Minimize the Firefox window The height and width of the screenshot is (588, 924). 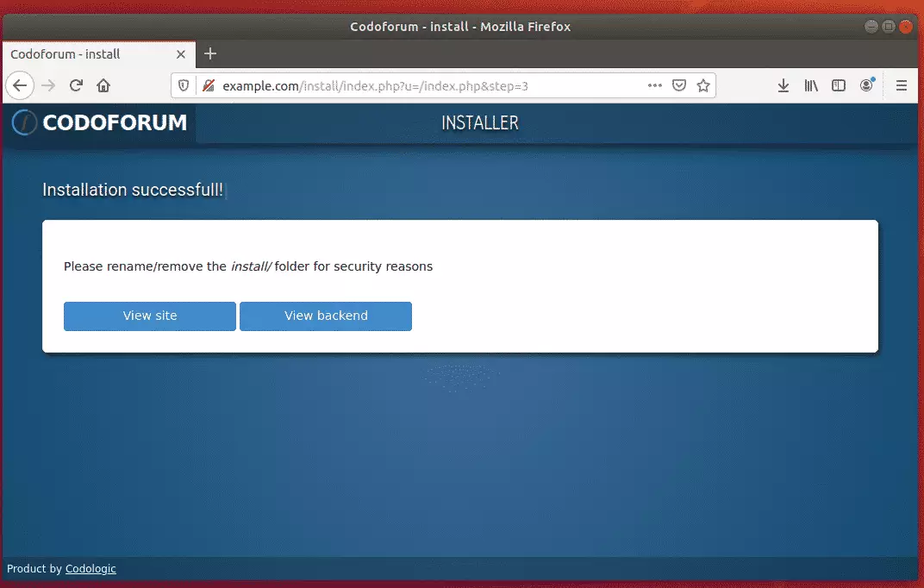pos(871,27)
